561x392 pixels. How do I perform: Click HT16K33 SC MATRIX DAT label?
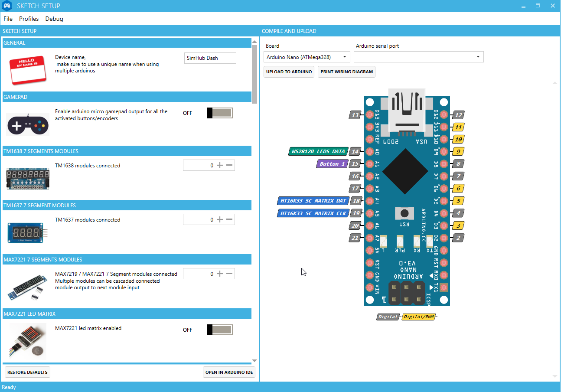tap(313, 201)
